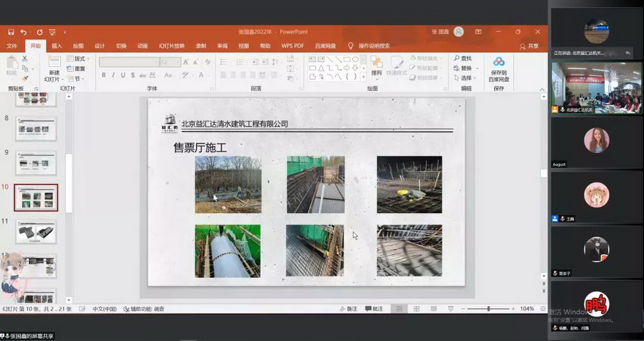This screenshot has height=341, width=644.
Task: Select slide 9 thumbnail
Action: [36, 163]
